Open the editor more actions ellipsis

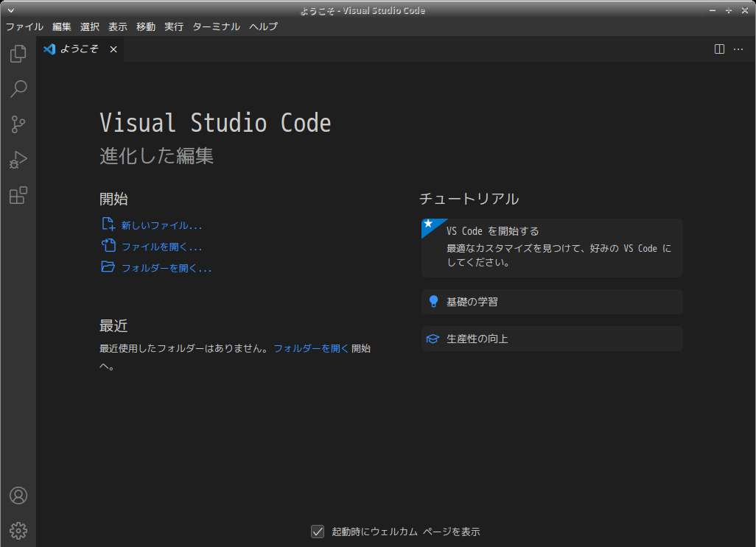click(x=738, y=49)
